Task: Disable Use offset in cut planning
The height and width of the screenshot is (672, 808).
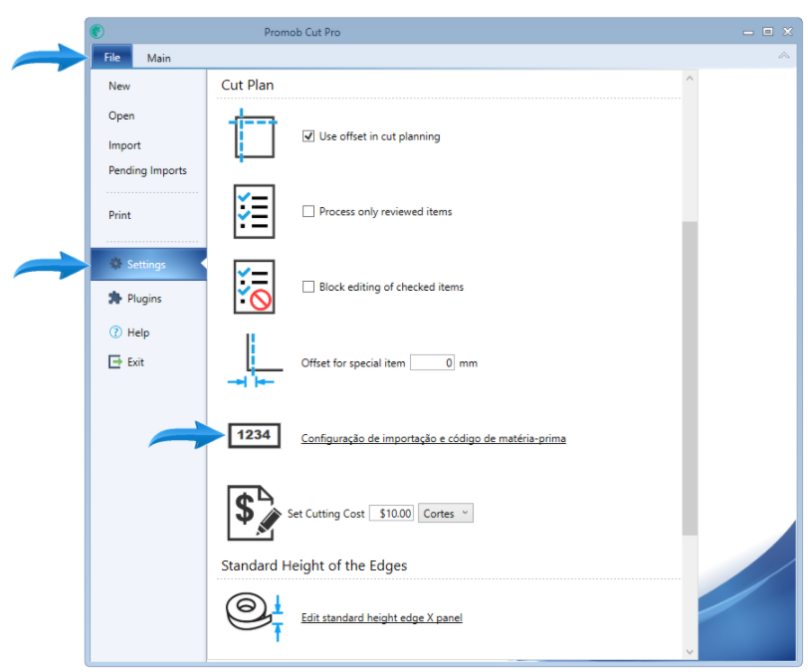Action: (308, 136)
